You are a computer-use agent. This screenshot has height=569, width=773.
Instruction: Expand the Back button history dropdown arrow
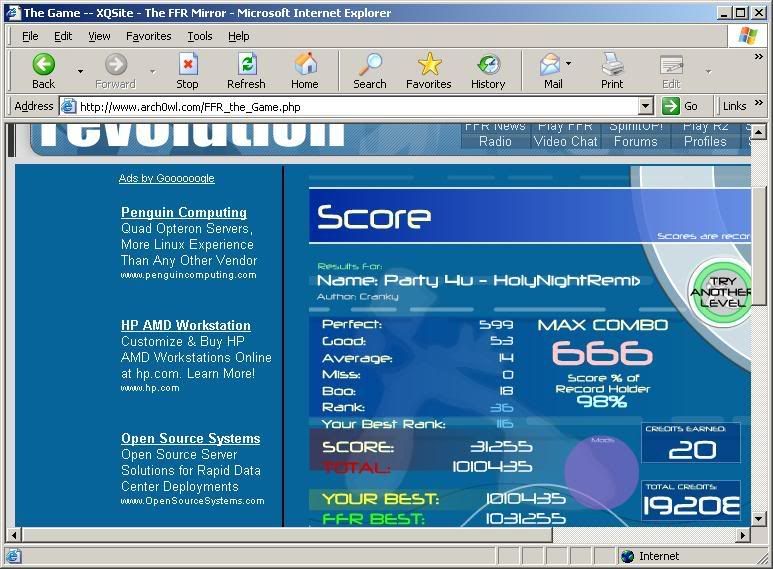[x=80, y=72]
